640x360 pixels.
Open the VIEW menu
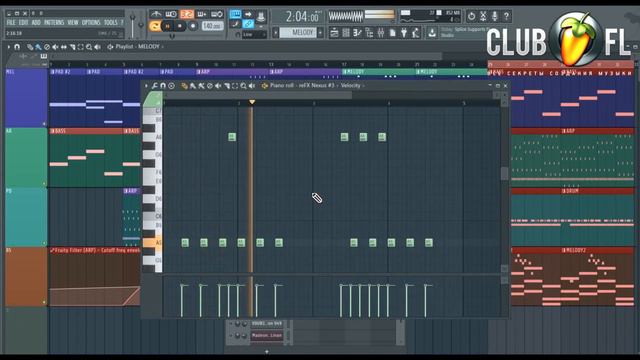(x=73, y=22)
